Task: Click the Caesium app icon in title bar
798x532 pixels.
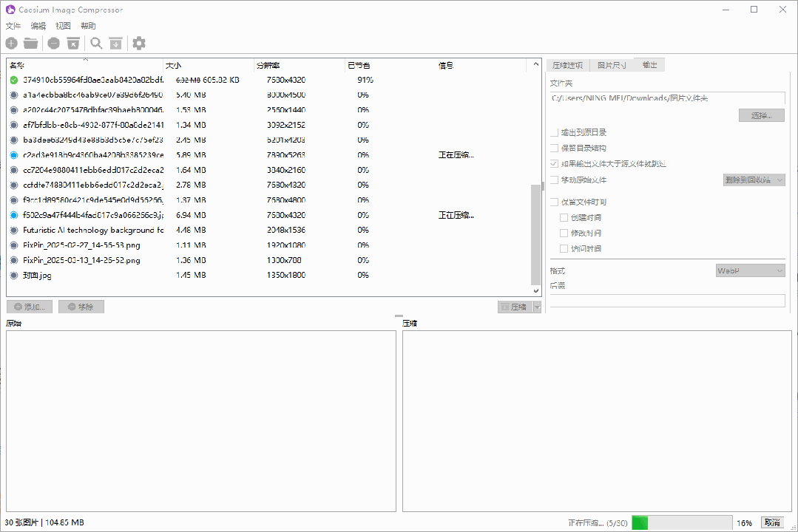Action: click(x=10, y=9)
